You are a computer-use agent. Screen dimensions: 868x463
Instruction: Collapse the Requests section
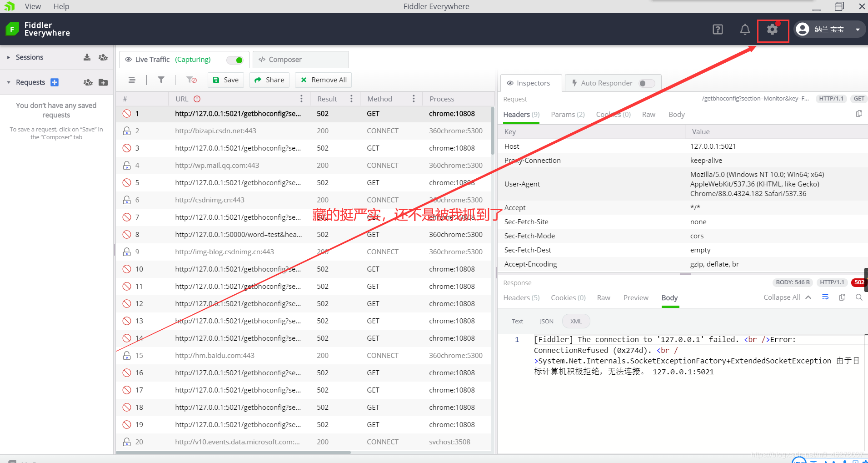(x=8, y=82)
